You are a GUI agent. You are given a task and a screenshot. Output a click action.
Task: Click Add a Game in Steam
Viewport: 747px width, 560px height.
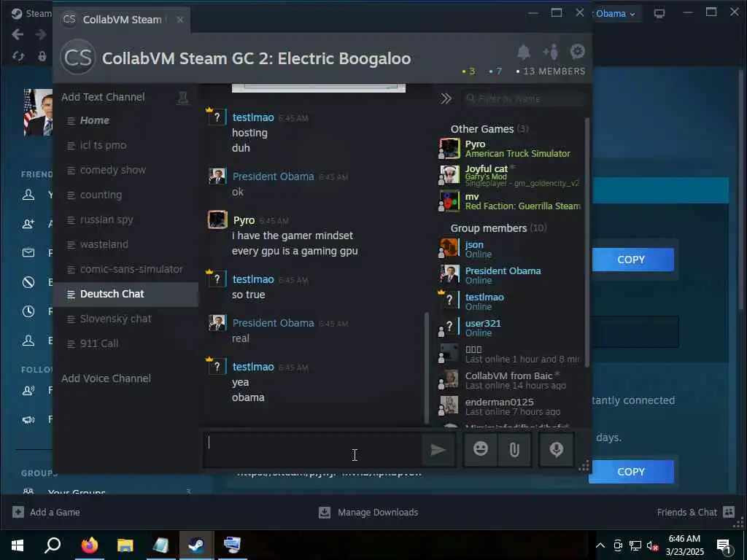click(46, 513)
